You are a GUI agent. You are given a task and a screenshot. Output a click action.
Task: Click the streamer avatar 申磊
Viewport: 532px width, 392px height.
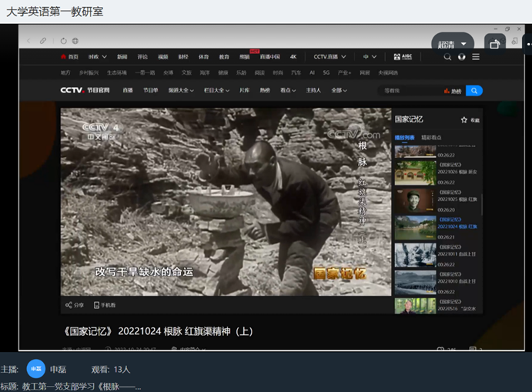[x=36, y=369]
